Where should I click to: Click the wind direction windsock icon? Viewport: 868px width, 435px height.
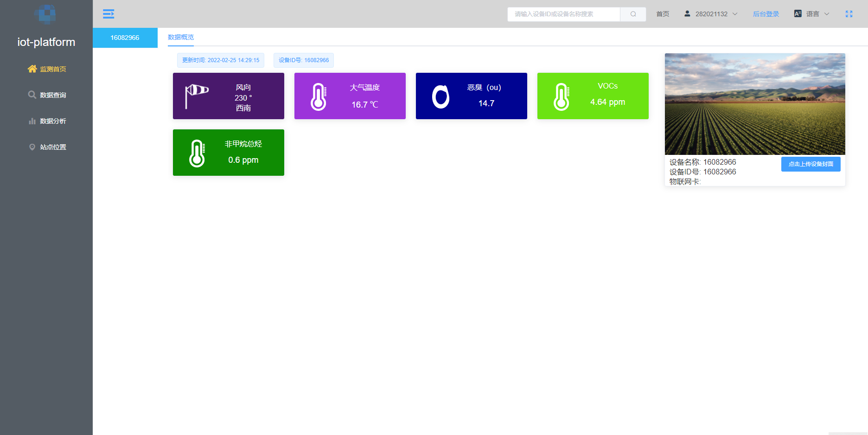click(x=197, y=96)
